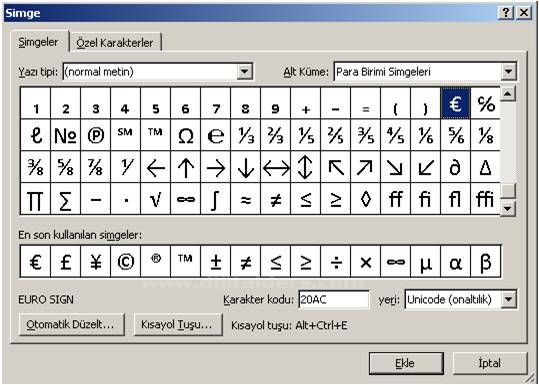Choose the down arrow (↓) symbol
Screen dimensions: 539x385
(245, 167)
